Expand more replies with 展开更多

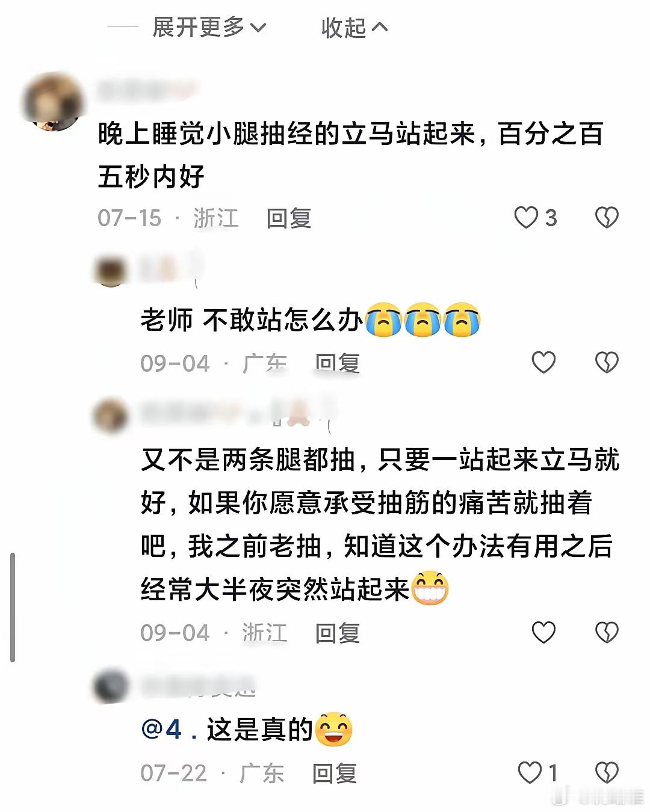(x=209, y=27)
